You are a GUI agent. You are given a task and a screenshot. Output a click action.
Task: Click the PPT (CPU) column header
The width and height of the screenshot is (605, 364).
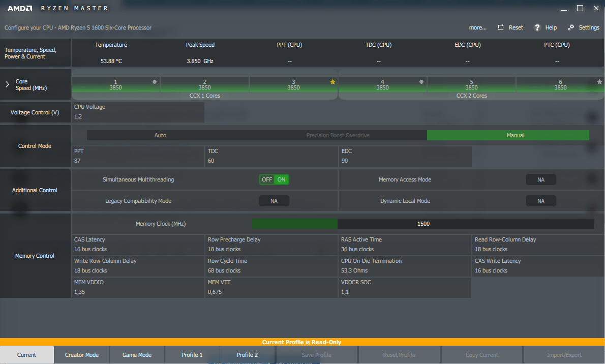[289, 45]
